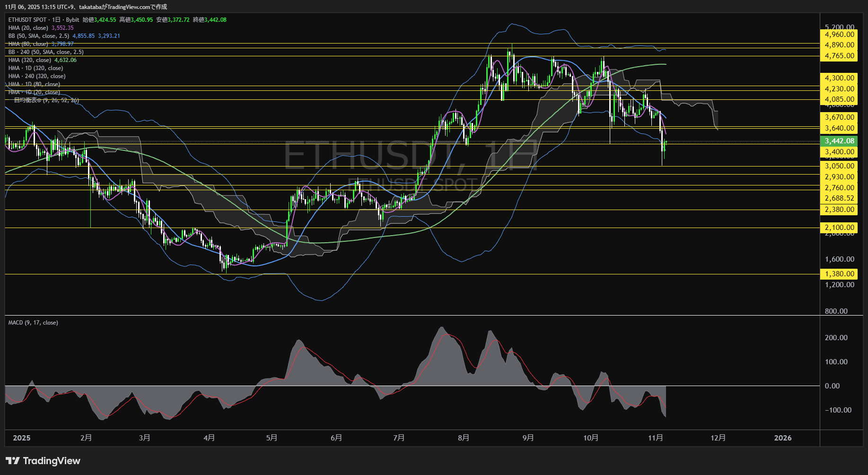
Task: Select the HMA (20, close) legend entry
Action: [x=28, y=28]
